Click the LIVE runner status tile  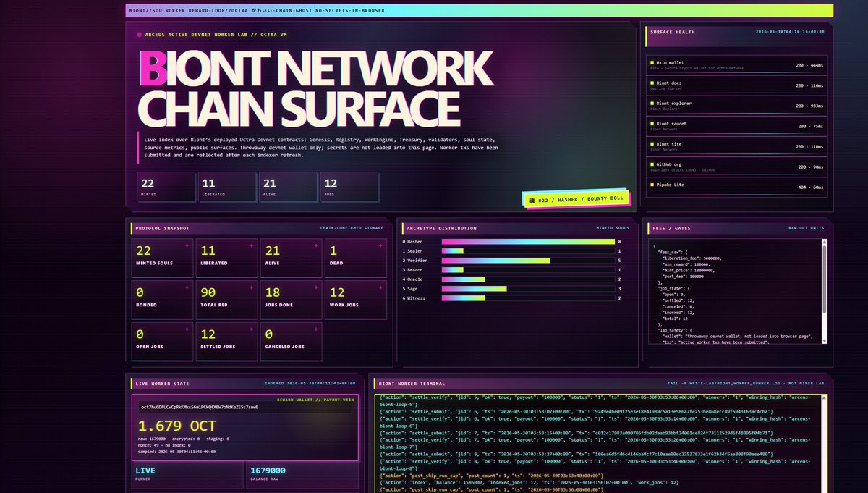pos(187,476)
